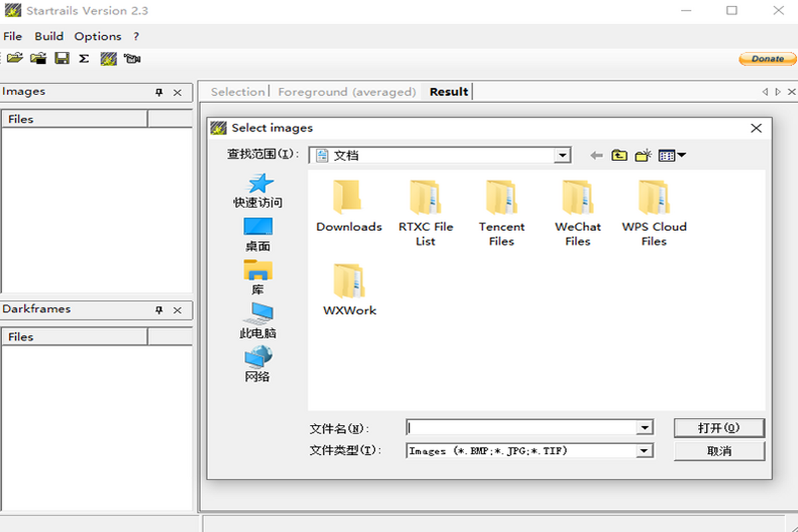The image size is (798, 532).
Task: Select the Downloads folder
Action: pyautogui.click(x=349, y=206)
